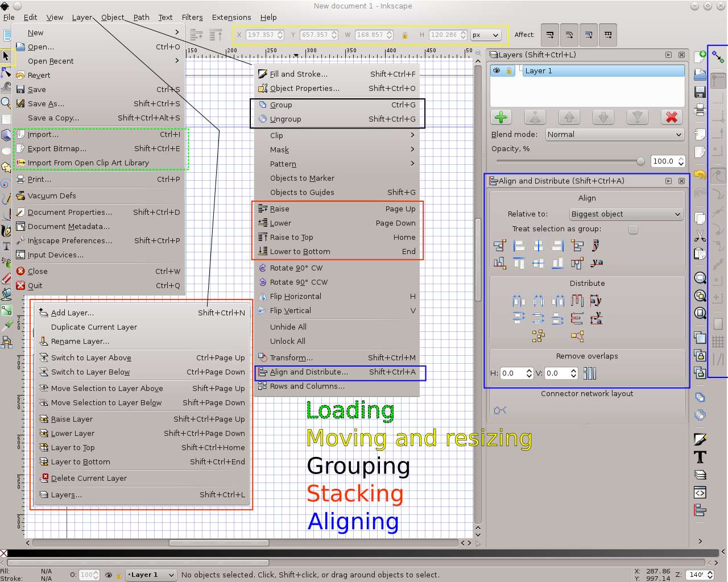Click the layer Opacity slider handle
The image size is (728, 582).
pos(640,161)
